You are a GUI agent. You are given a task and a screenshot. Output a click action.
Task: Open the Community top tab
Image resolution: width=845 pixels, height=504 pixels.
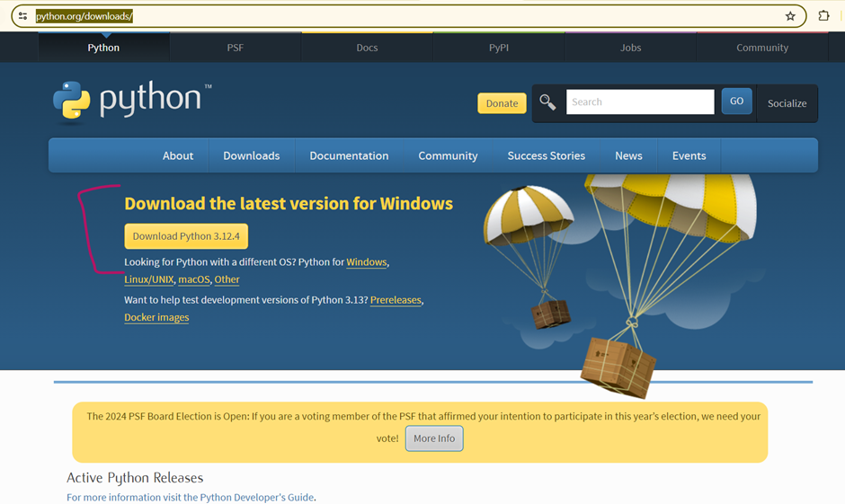pyautogui.click(x=762, y=48)
